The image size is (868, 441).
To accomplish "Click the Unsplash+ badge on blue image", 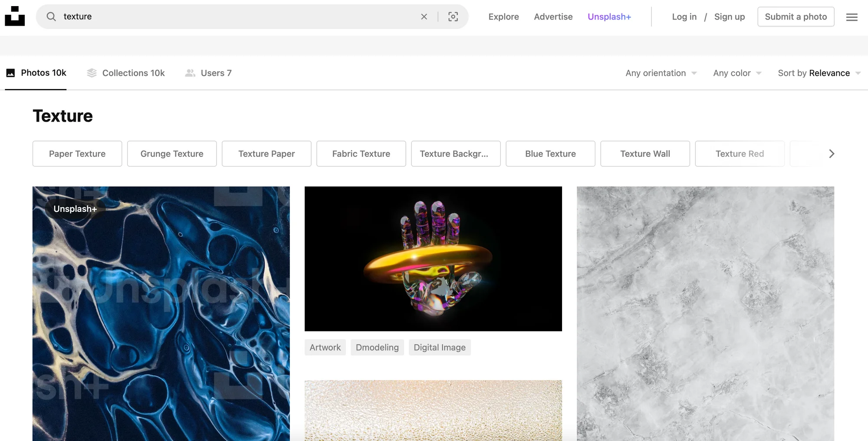I will point(75,209).
